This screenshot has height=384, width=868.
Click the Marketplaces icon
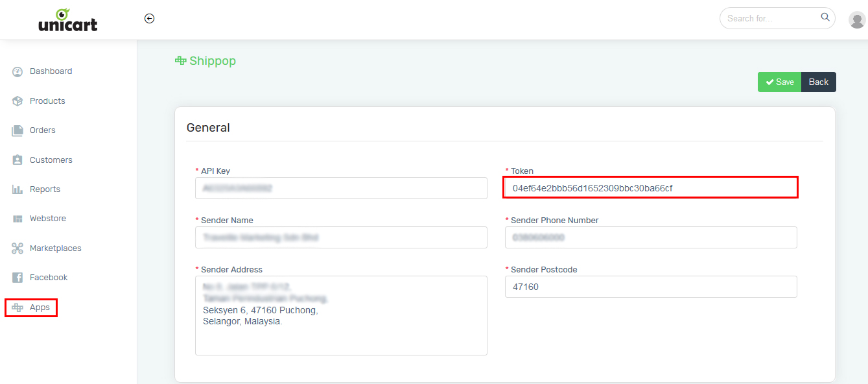click(18, 248)
